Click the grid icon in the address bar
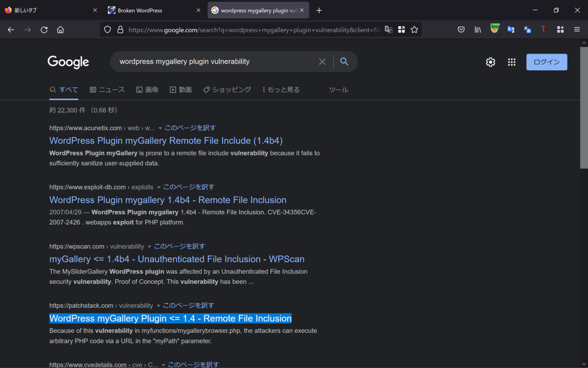 (x=401, y=29)
